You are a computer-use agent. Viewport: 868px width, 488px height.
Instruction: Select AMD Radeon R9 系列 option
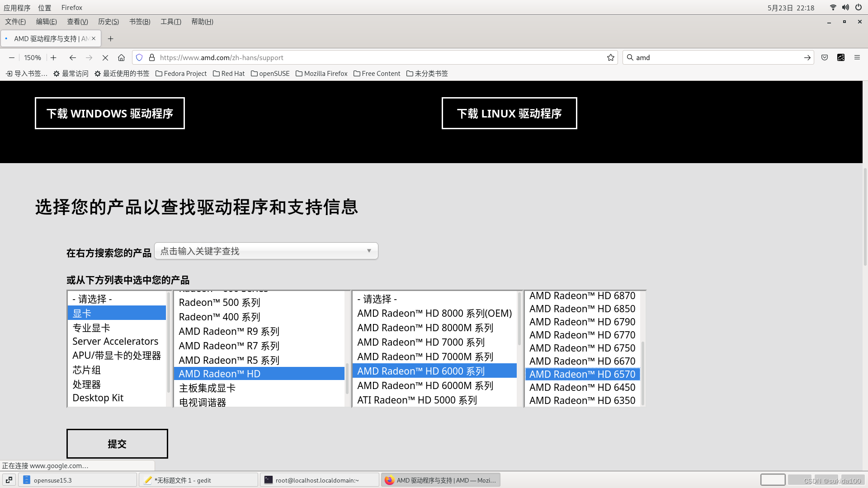pos(259,332)
